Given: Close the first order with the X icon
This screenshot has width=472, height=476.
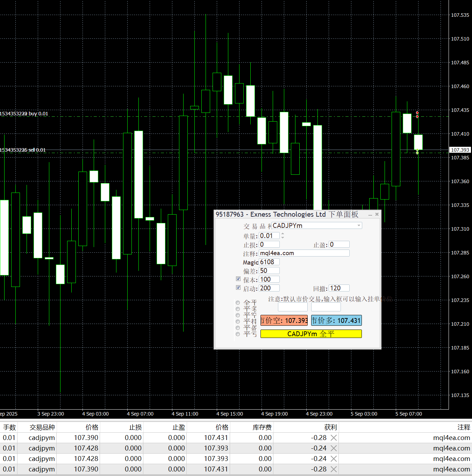Looking at the screenshot, I should [334, 438].
